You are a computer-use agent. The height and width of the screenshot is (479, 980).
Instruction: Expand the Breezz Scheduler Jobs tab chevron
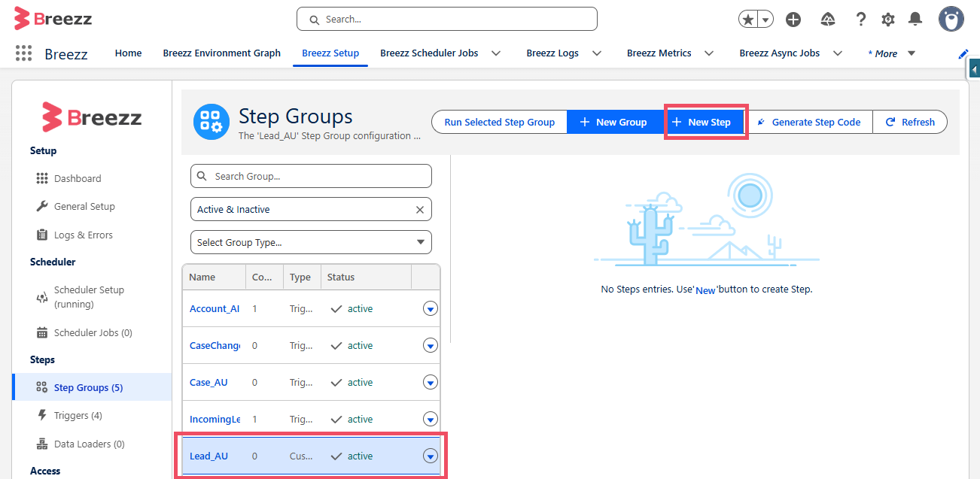(496, 53)
